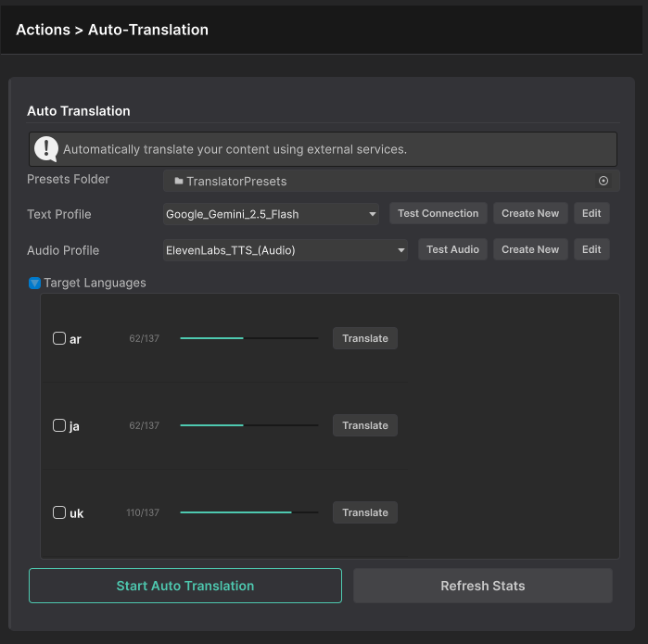Viewport: 648px width, 644px height.
Task: Click Create New for Audio Profile
Action: (x=530, y=249)
